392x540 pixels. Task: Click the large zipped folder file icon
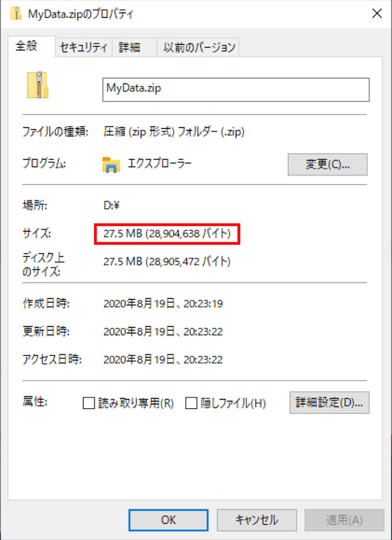(37, 85)
